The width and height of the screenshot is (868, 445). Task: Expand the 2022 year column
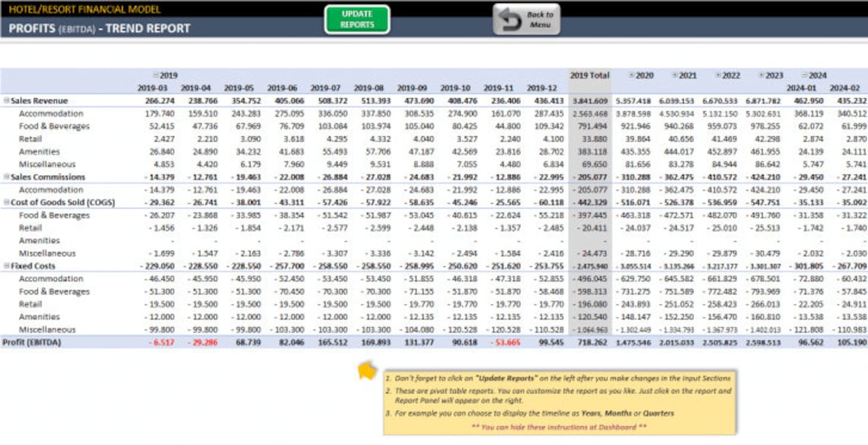pyautogui.click(x=718, y=75)
